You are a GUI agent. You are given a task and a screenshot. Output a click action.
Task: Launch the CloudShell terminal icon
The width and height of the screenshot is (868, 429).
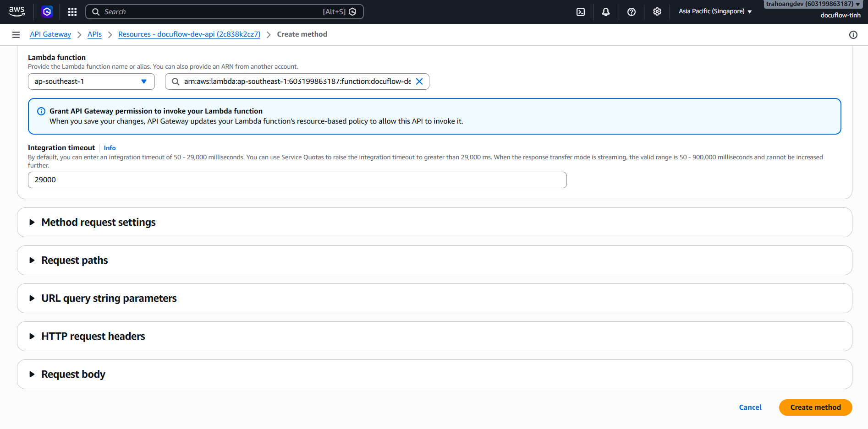tap(581, 12)
